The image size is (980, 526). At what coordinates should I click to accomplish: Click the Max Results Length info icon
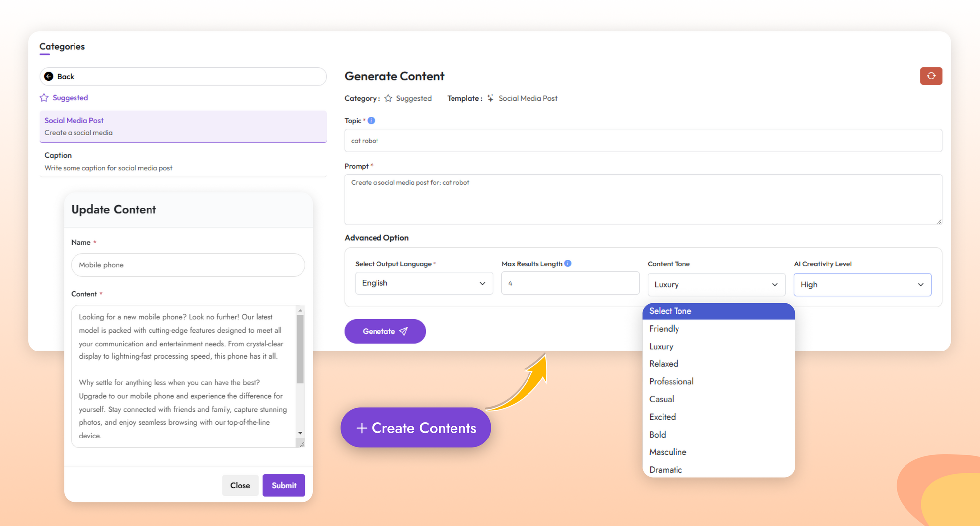point(568,263)
